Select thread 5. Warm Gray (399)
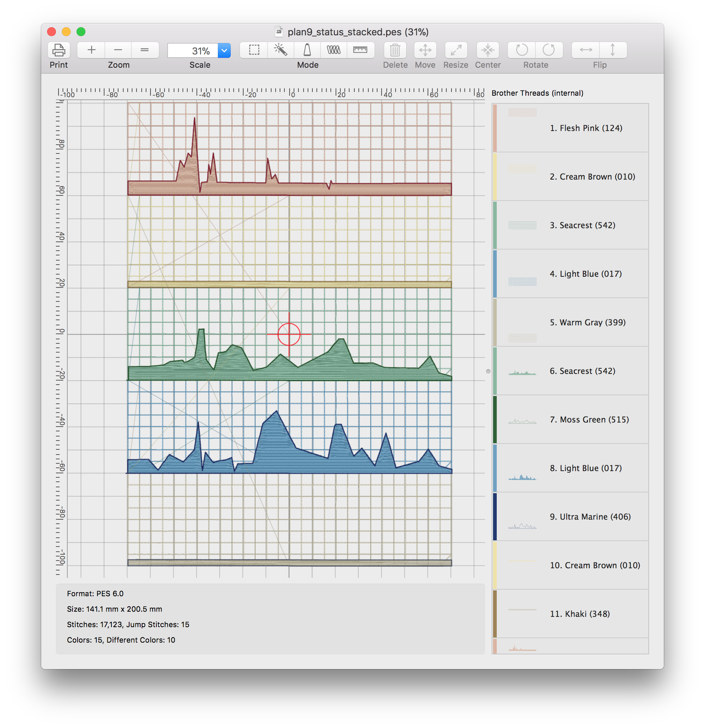 tap(570, 322)
